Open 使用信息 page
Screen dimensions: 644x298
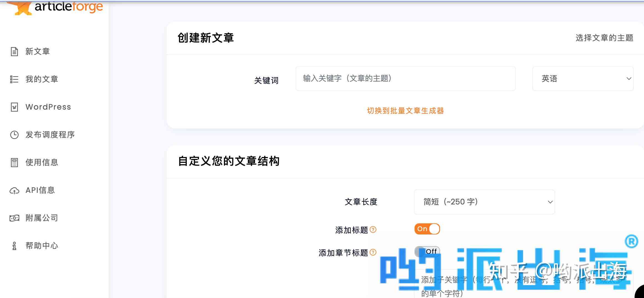42,163
